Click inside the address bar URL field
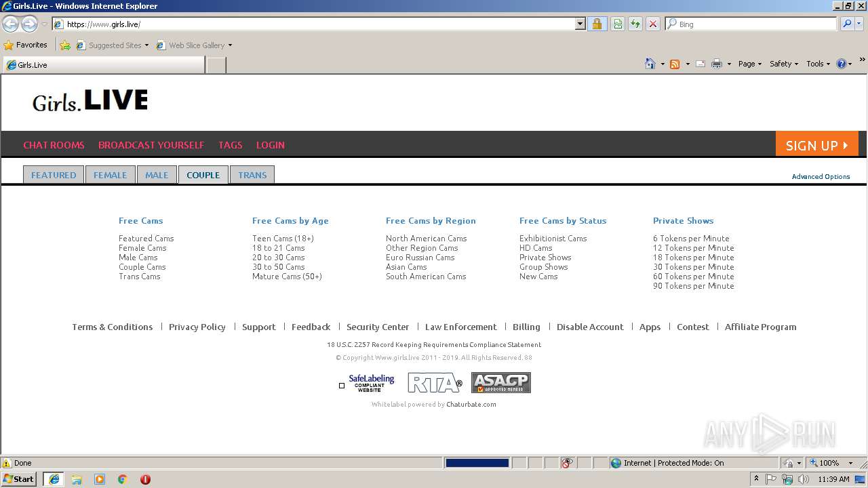Screen dimensions: 868x488 pyautogui.click(x=319, y=24)
